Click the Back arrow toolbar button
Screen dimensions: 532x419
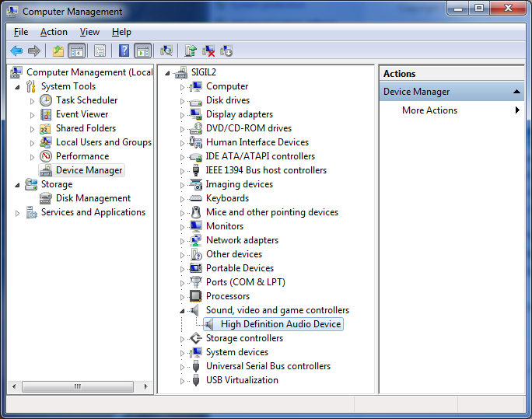tap(16, 51)
